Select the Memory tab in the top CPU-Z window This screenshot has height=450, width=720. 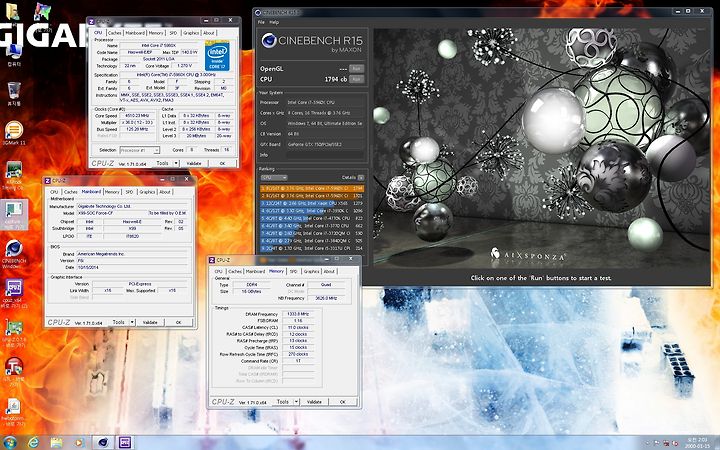point(156,33)
